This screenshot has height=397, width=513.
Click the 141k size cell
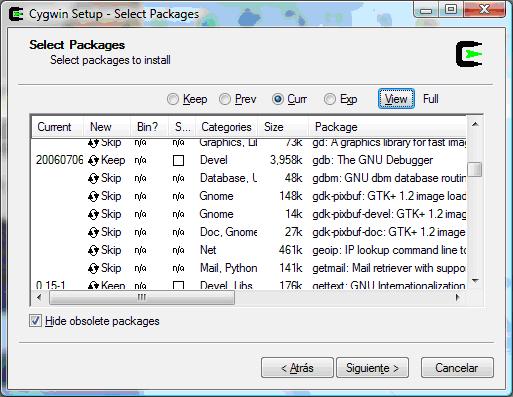pos(290,268)
